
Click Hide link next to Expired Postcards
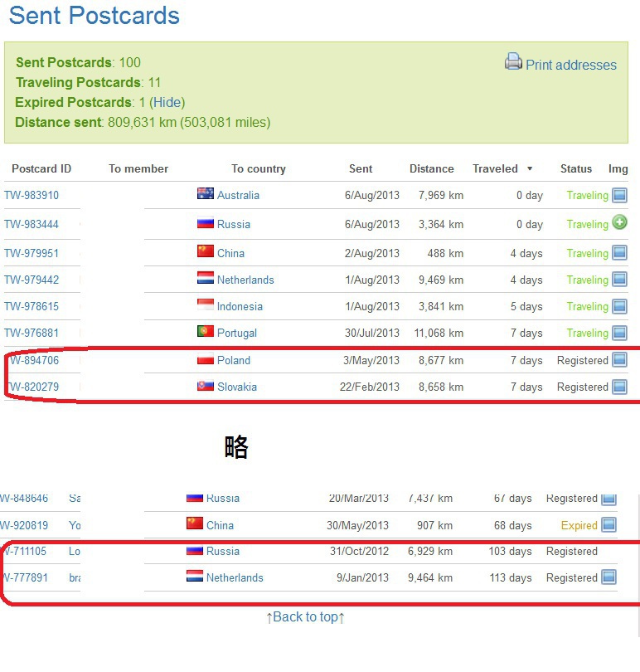point(167,102)
